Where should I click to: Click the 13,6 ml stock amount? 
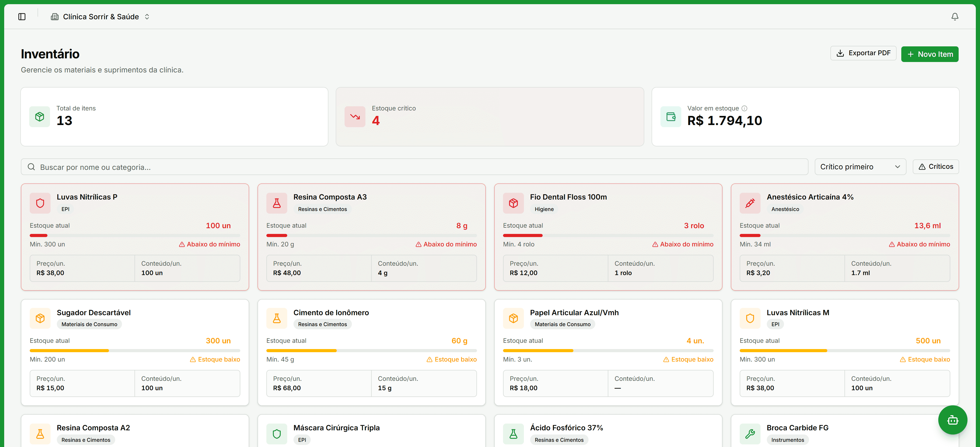pyautogui.click(x=927, y=226)
